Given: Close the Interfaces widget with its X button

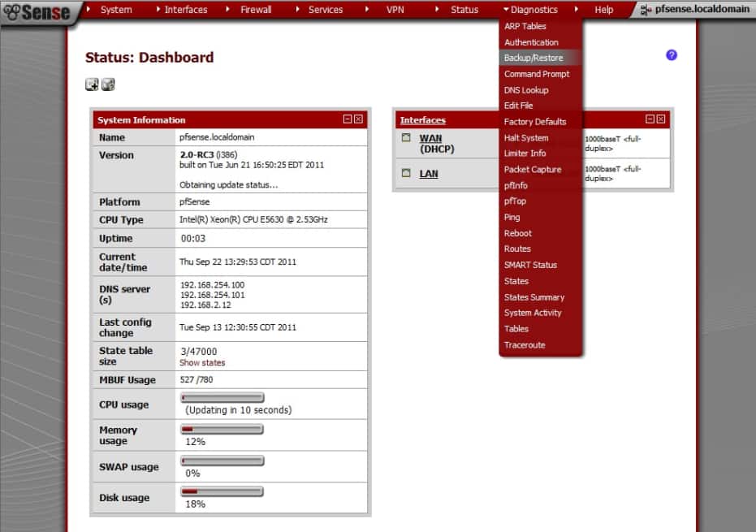Looking at the screenshot, I should pyautogui.click(x=661, y=119).
